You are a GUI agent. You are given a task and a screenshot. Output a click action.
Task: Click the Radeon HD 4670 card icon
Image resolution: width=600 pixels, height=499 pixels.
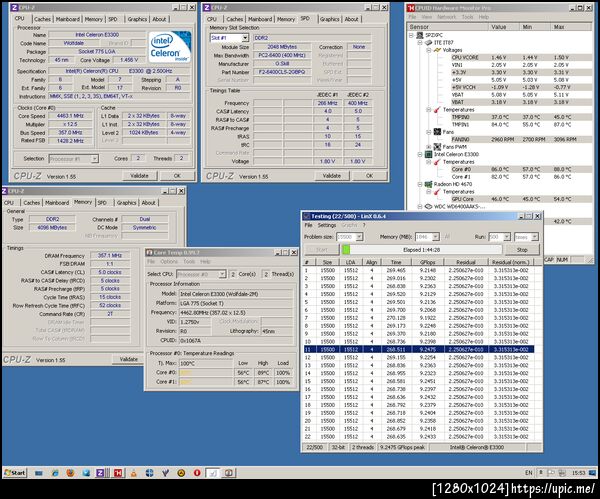coord(429,184)
